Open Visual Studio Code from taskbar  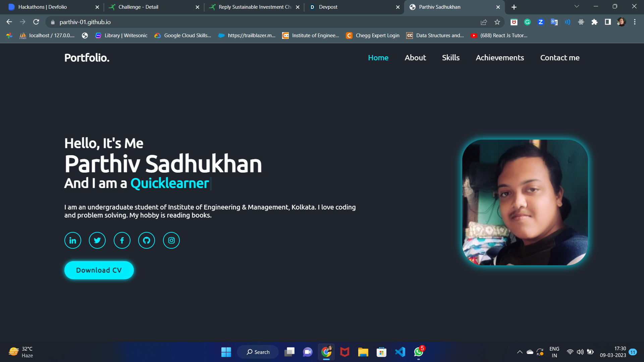click(x=400, y=352)
